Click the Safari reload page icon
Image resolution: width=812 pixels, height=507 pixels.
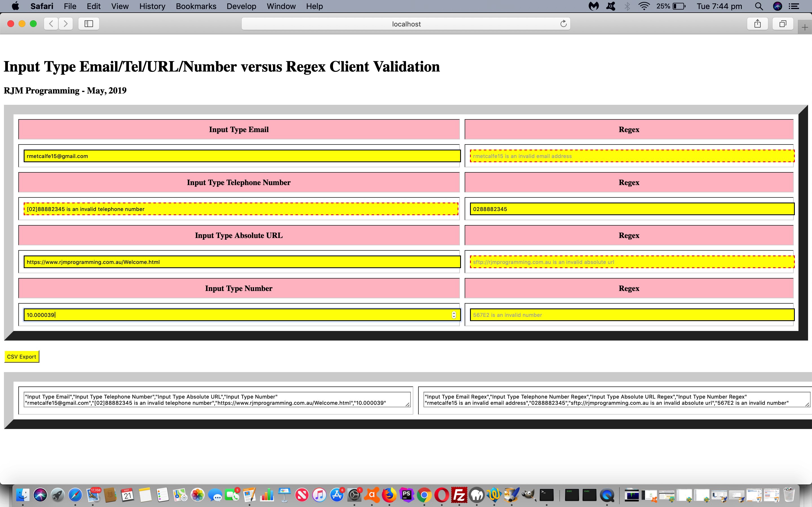[x=563, y=23]
